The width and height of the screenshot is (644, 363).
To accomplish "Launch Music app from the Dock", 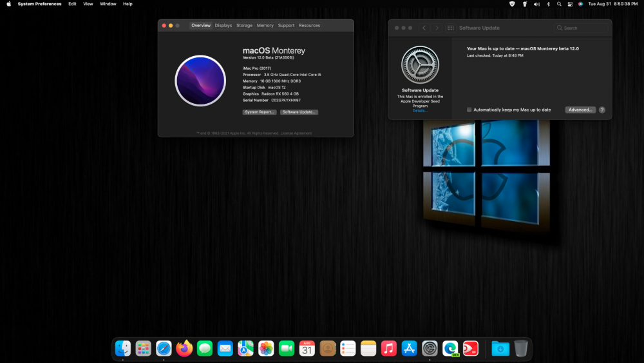I will pos(389,349).
